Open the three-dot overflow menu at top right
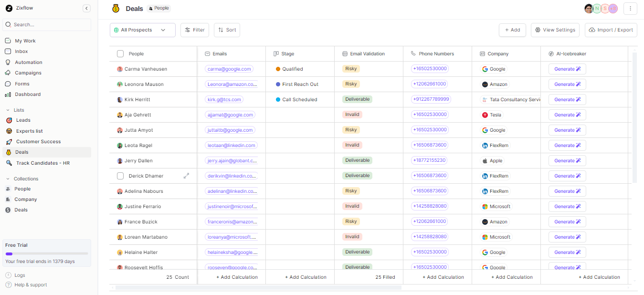 click(630, 9)
